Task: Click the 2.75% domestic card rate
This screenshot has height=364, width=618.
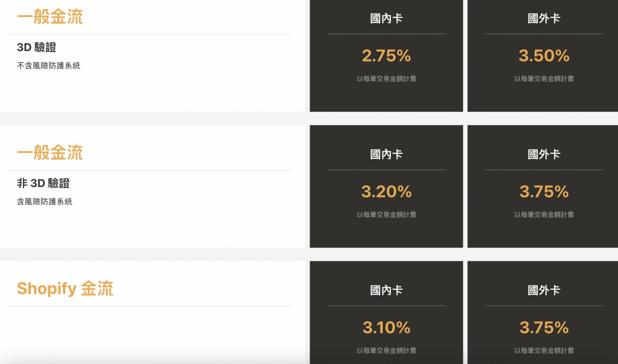Action: click(x=386, y=56)
